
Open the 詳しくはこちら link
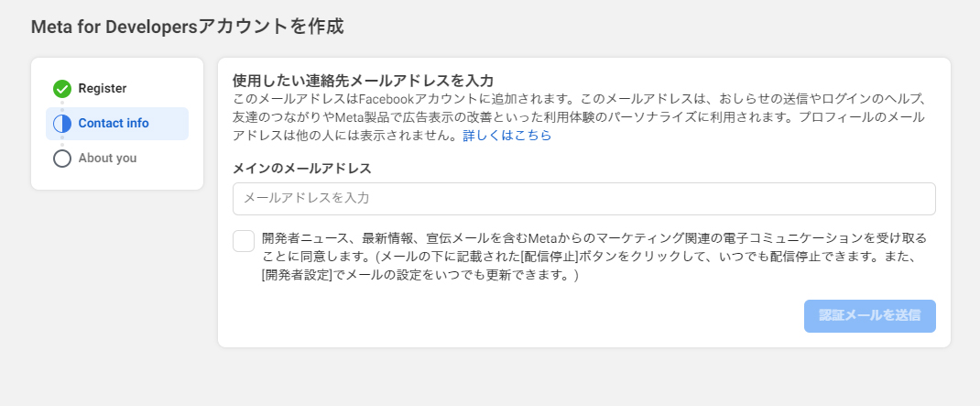pyautogui.click(x=506, y=135)
